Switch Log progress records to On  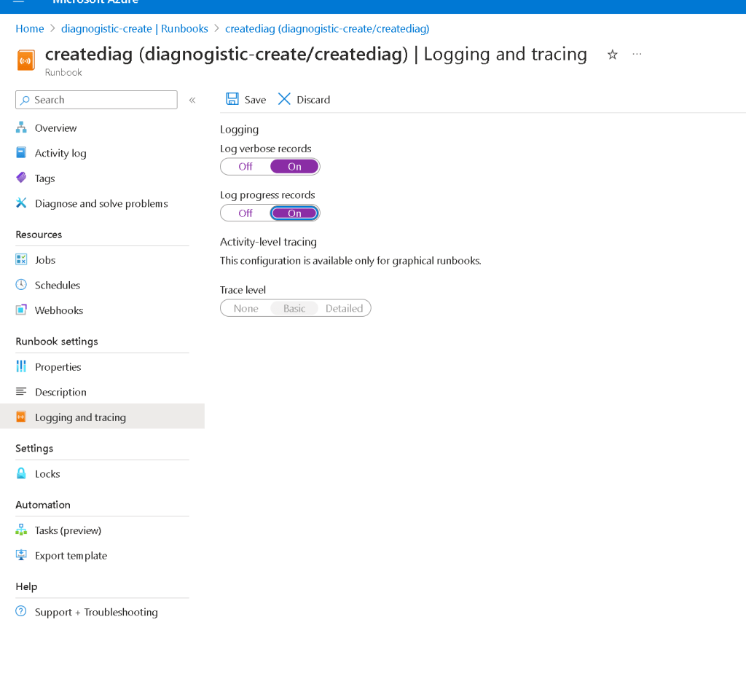coord(294,213)
